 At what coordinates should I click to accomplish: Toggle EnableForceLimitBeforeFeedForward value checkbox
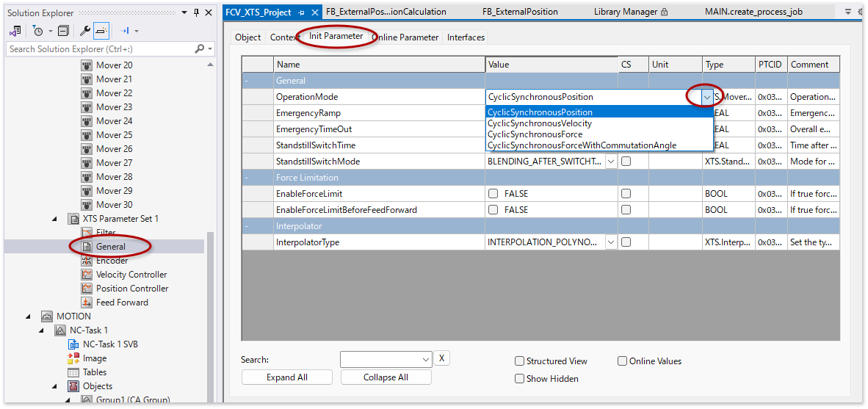pyautogui.click(x=493, y=210)
